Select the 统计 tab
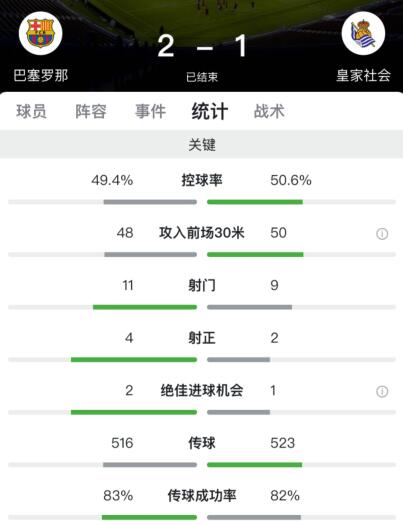Screen dimensions: 403x524 [210, 111]
